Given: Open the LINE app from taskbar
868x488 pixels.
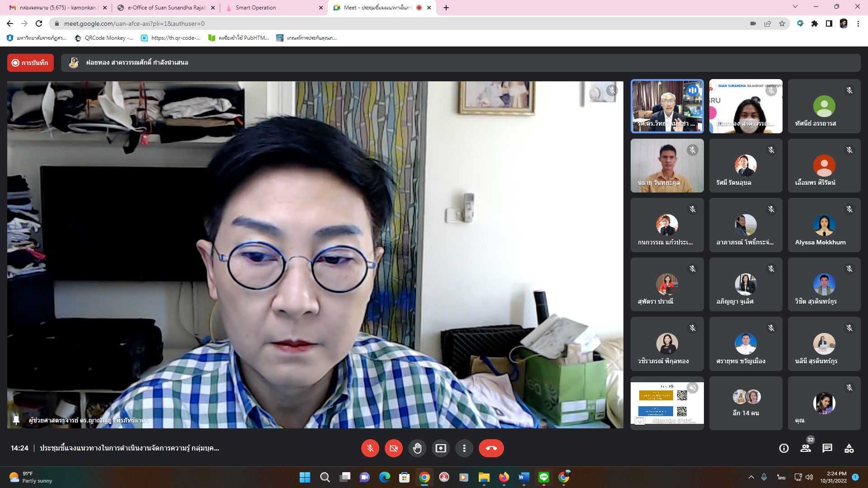Looking at the screenshot, I should 543,477.
